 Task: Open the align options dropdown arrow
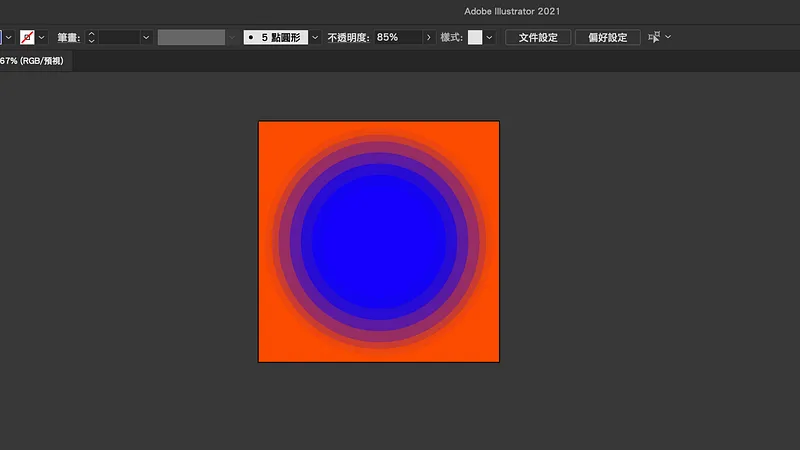click(x=668, y=37)
